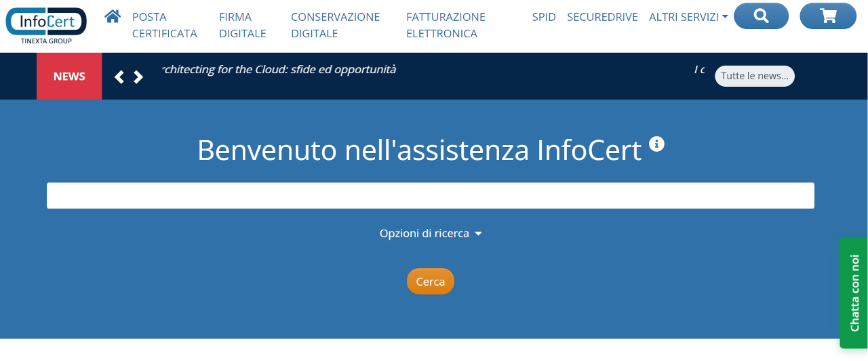Open Firma Digitale menu
868x361 pixels.
point(243,25)
